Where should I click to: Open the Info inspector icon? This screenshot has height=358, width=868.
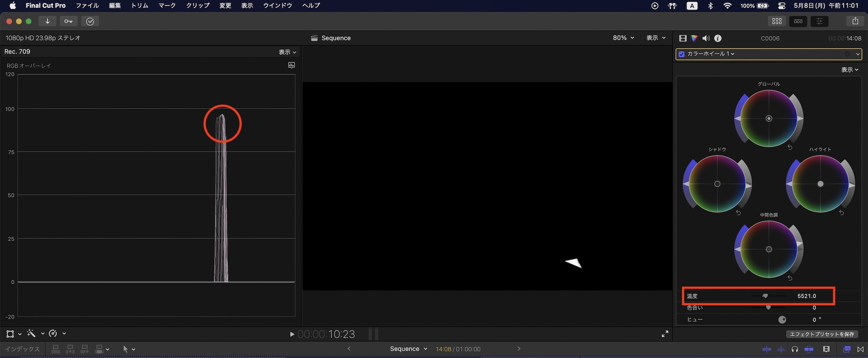[718, 38]
